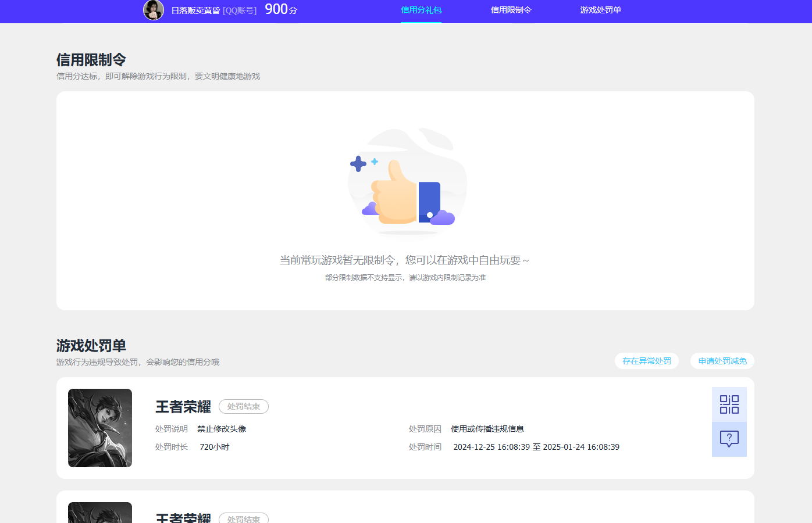Image resolution: width=812 pixels, height=523 pixels.
Task: Click 申请处罚减免 to request penalty reduction
Action: tap(722, 361)
